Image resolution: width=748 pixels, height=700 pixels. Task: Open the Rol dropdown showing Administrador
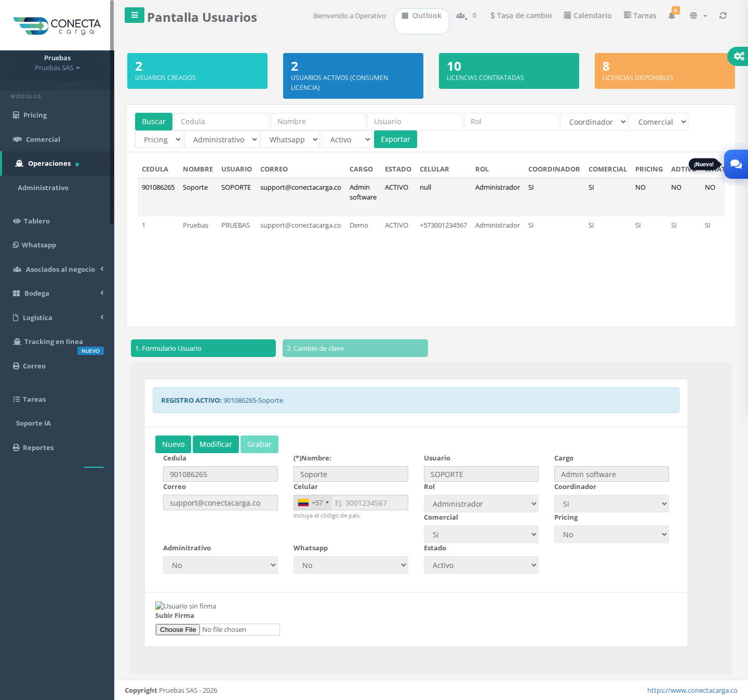(x=481, y=504)
